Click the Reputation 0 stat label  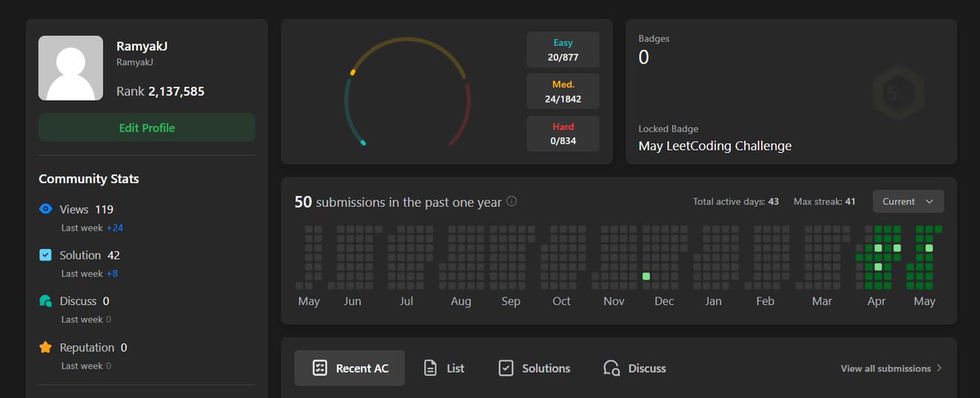point(93,347)
